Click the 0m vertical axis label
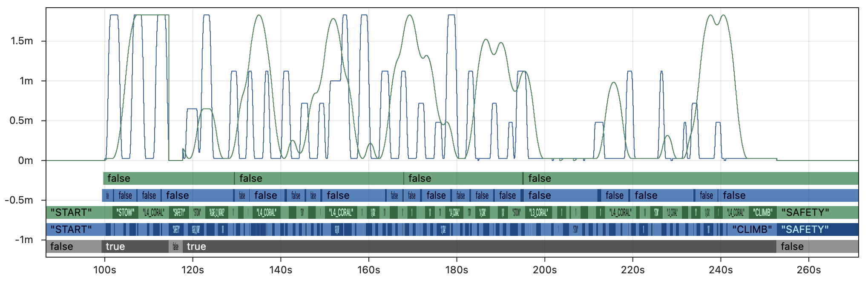The width and height of the screenshot is (868, 281). [x=26, y=161]
